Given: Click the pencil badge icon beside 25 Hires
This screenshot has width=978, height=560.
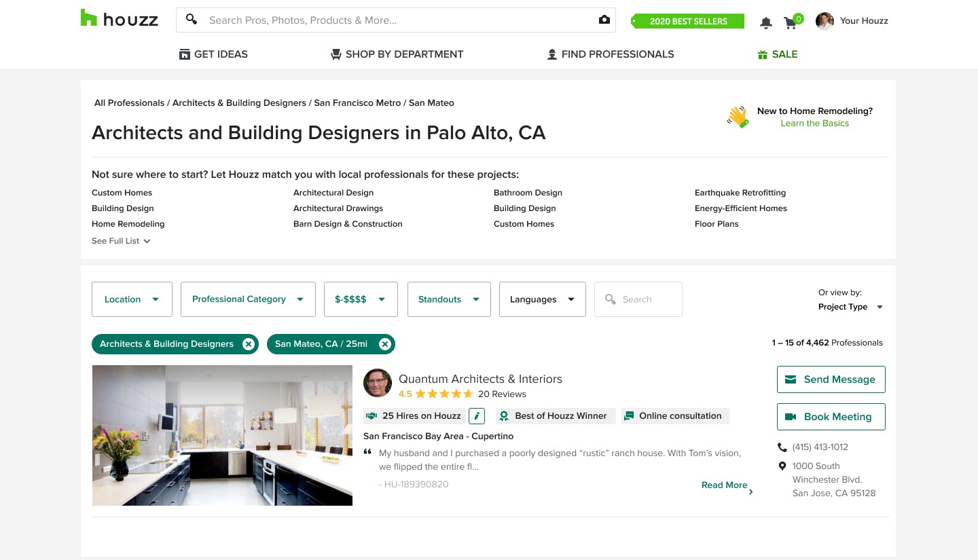Looking at the screenshot, I should [477, 416].
